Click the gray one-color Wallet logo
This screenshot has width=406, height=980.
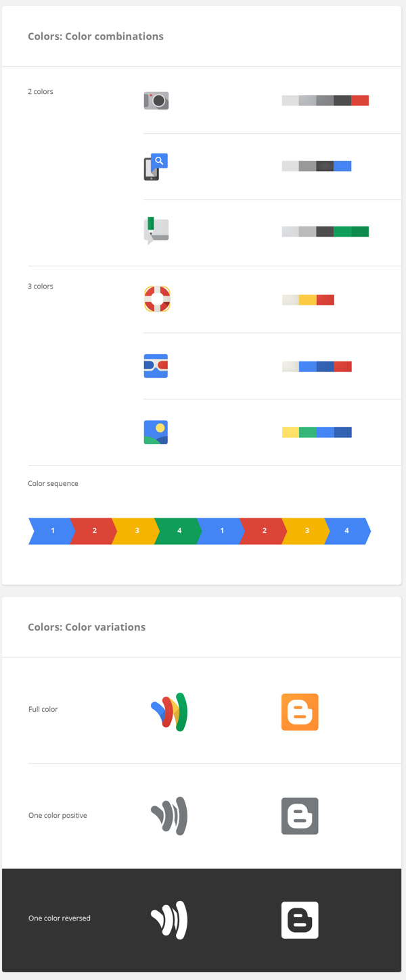[x=169, y=816]
